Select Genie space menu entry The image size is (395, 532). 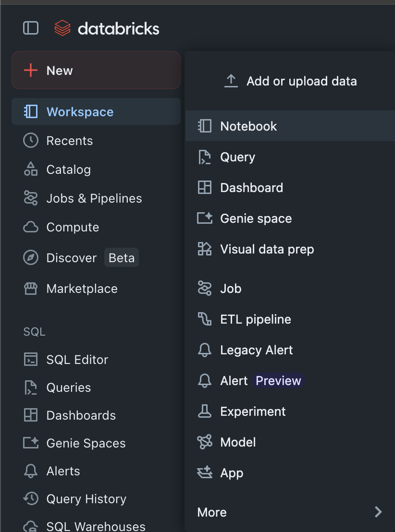point(290,218)
